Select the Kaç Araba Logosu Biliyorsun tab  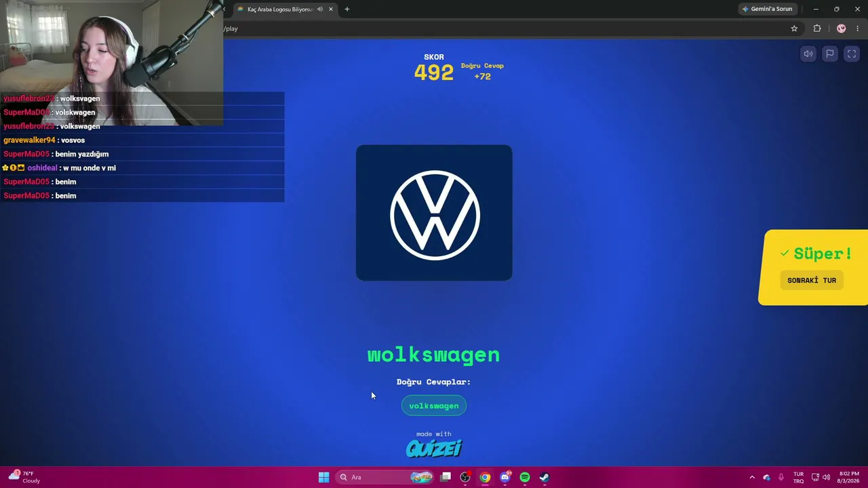285,9
